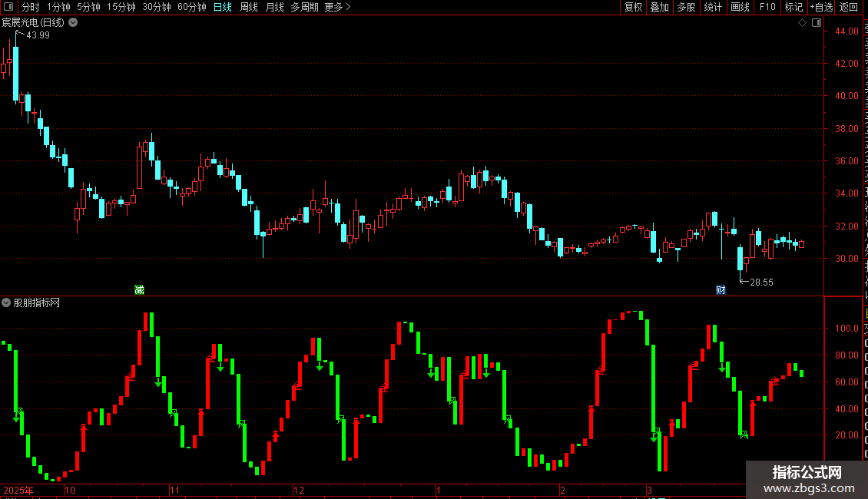868x499 pixels.
Task: Click the 12 month label on the time axis
Action: tap(299, 490)
